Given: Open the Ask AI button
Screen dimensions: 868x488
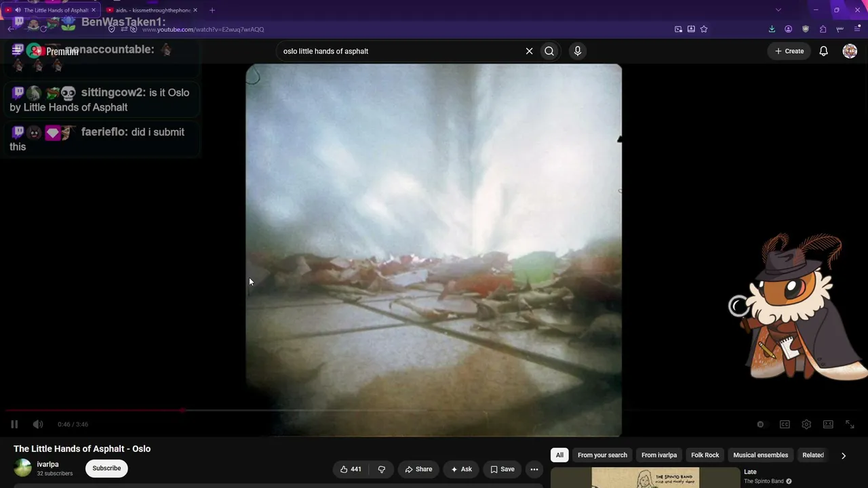Looking at the screenshot, I should [460, 469].
